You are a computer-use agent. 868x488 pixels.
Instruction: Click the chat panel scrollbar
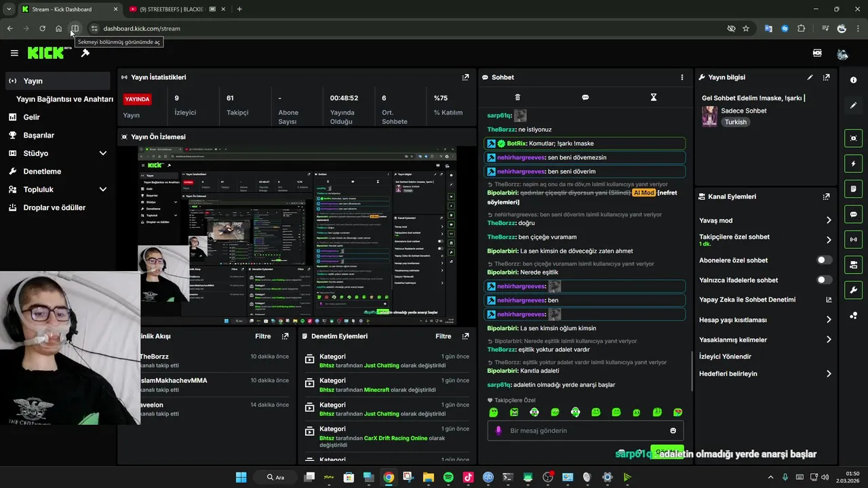click(x=691, y=371)
